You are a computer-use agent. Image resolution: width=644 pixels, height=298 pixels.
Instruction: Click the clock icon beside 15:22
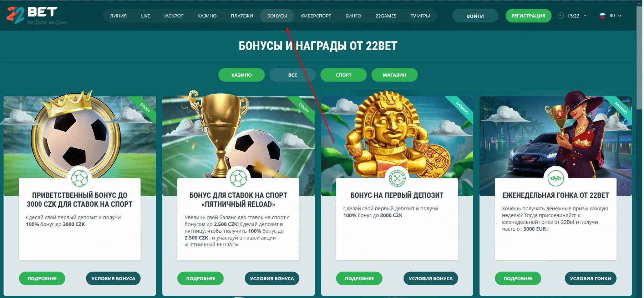561,16
